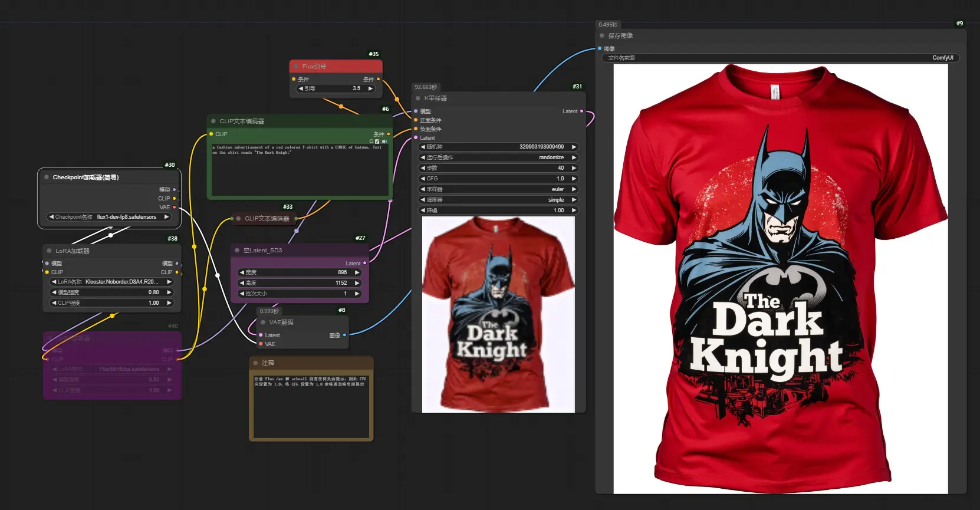Collapse the 注释 note node dot
Viewport: 980px width, 510px height.
[255, 363]
